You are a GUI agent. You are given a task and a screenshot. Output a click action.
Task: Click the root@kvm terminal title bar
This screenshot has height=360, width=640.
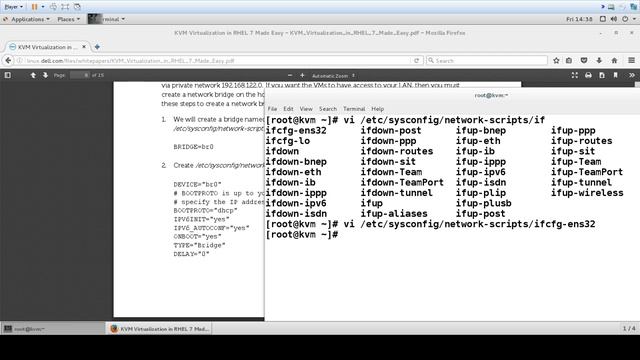[452, 95]
